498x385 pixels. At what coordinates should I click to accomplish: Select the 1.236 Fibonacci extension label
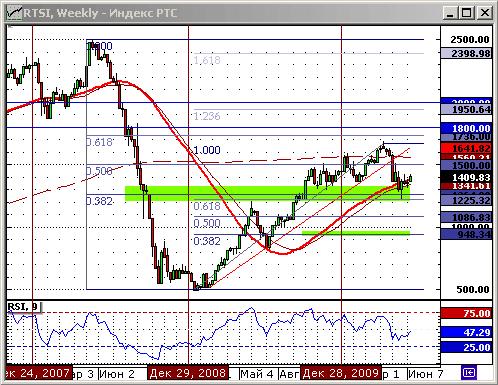point(207,116)
